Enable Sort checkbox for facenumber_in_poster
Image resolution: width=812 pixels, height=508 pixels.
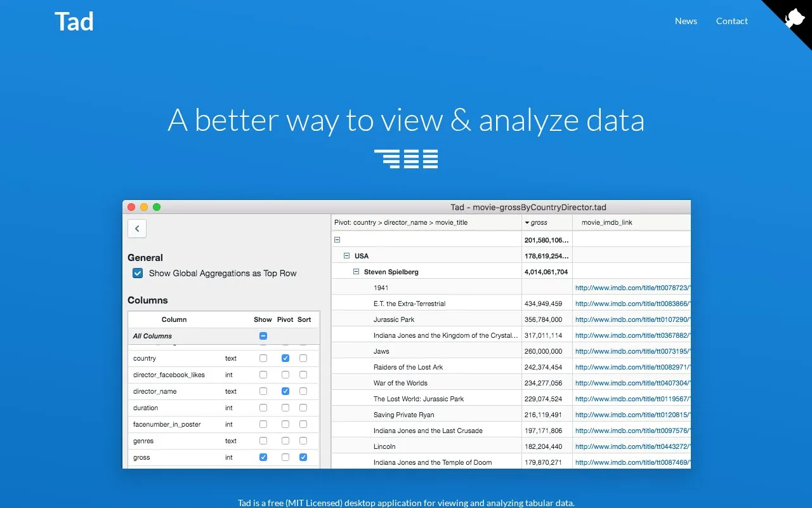303,424
